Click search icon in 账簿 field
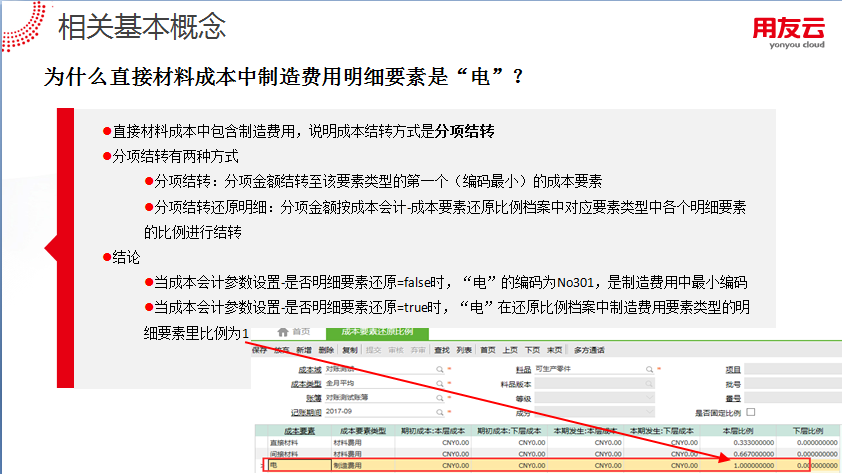842x474 pixels. [440, 397]
